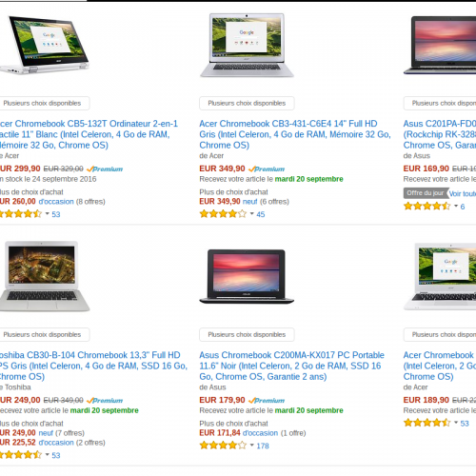
Task: Open the Acer Chromebook CB3-431 product image
Action: coord(247,45)
